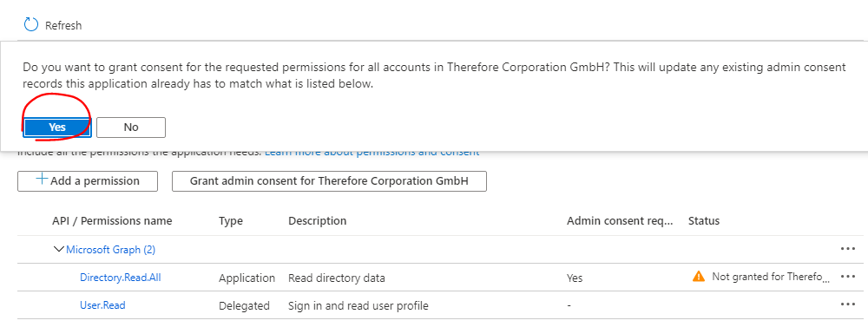The image size is (868, 327).
Task: Open the ellipsis menu for Directory.Read.All row
Action: 847,276
